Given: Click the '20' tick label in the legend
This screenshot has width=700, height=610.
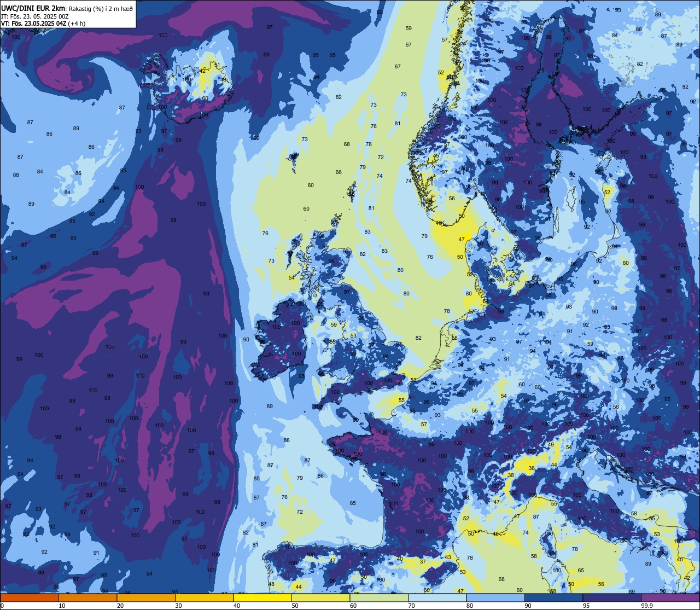Looking at the screenshot, I should pyautogui.click(x=120, y=606).
